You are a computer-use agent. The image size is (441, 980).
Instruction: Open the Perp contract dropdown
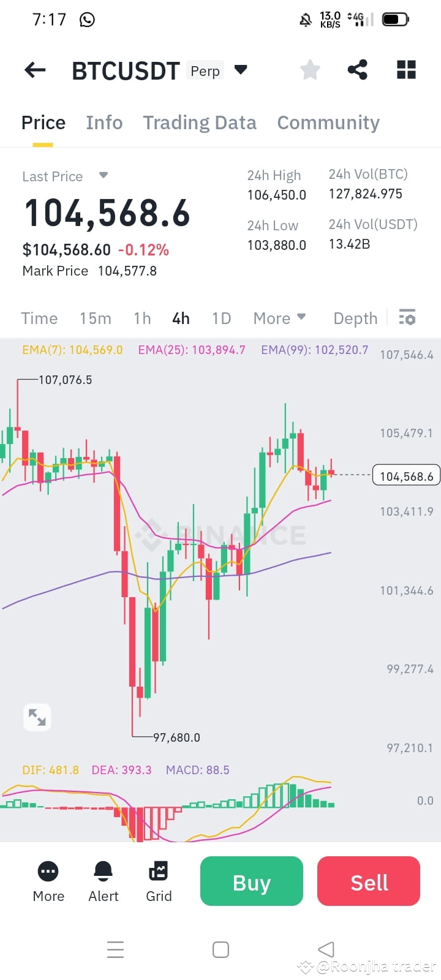pos(241,70)
